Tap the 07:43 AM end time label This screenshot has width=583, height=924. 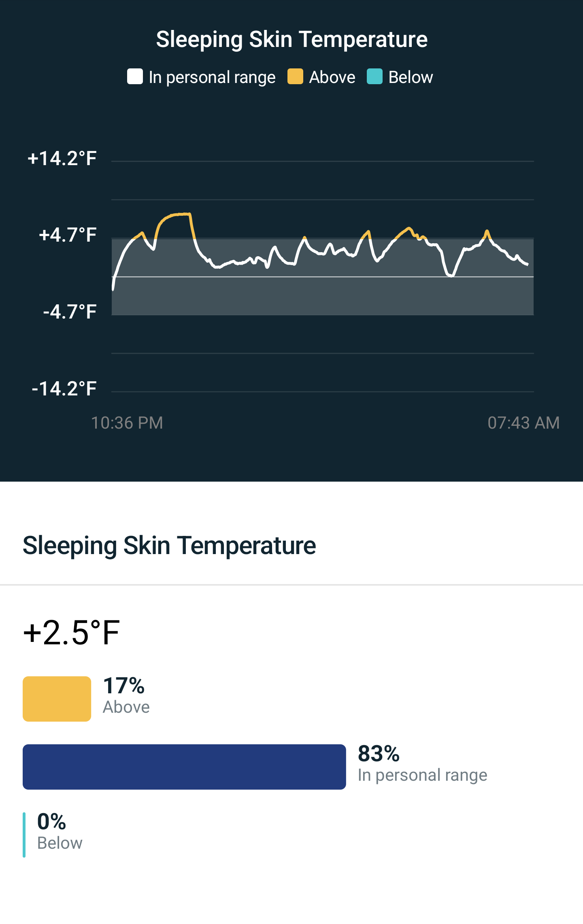(523, 423)
